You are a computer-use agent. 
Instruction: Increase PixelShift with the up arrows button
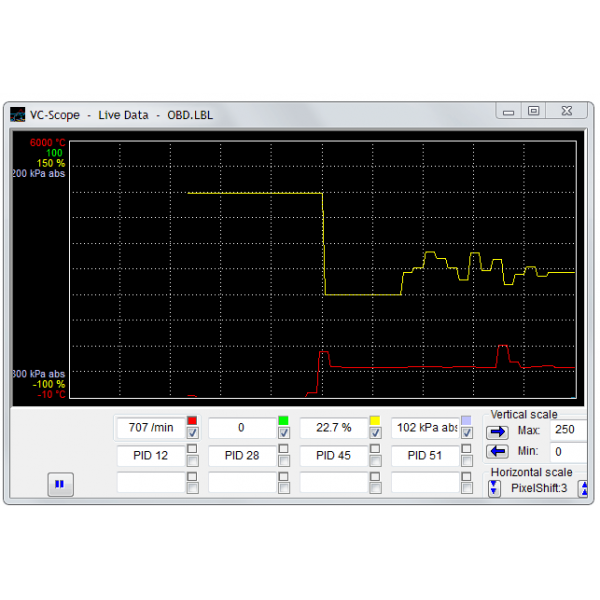pyautogui.click(x=583, y=489)
